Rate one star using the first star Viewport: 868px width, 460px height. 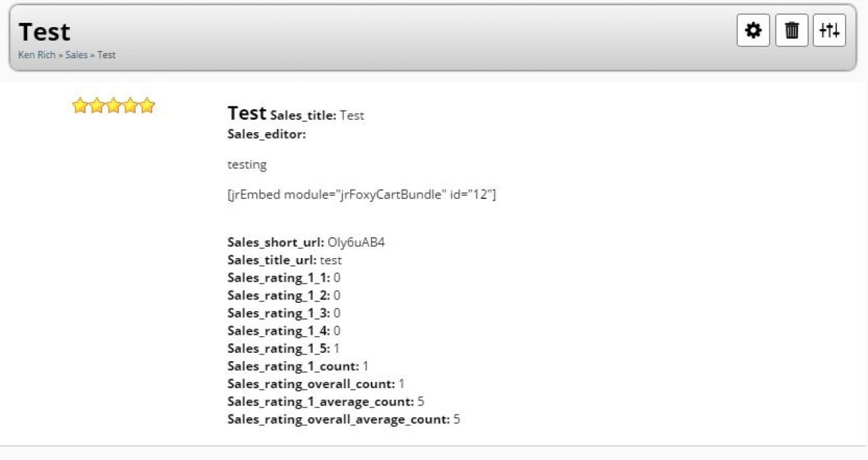click(80, 106)
